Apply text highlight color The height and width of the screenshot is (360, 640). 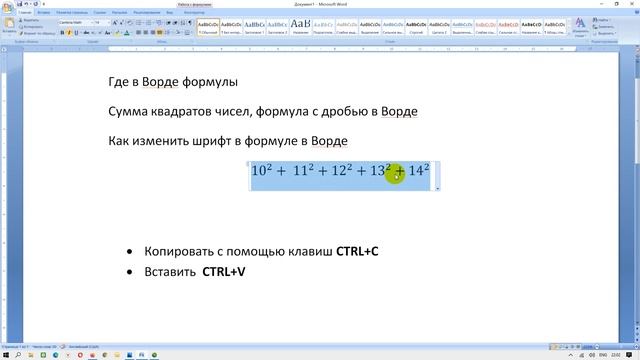(x=117, y=33)
